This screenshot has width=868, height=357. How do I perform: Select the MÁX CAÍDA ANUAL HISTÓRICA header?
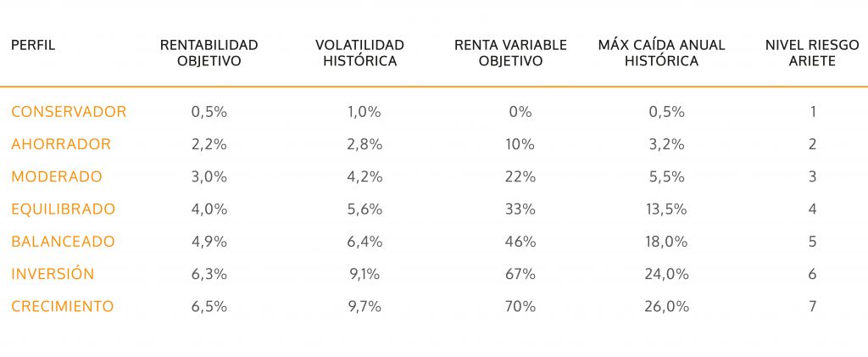point(661,53)
